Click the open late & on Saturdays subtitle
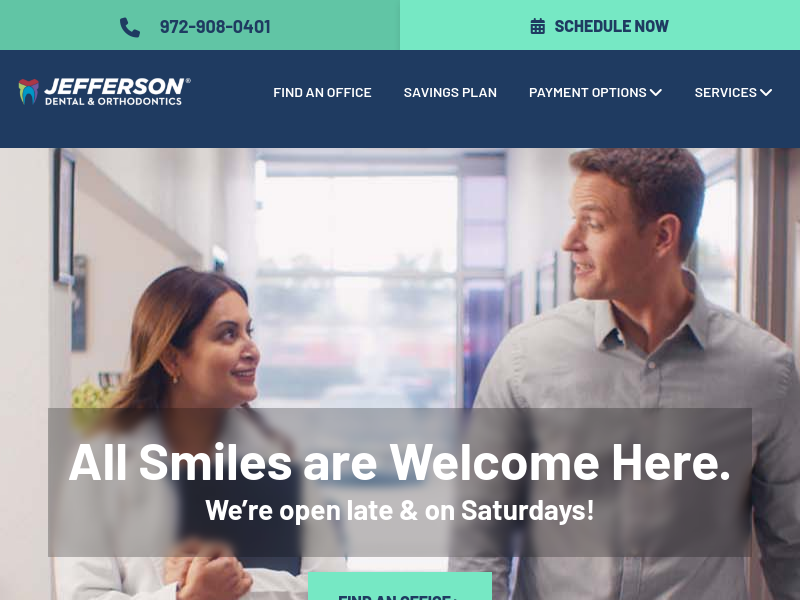 coord(399,510)
